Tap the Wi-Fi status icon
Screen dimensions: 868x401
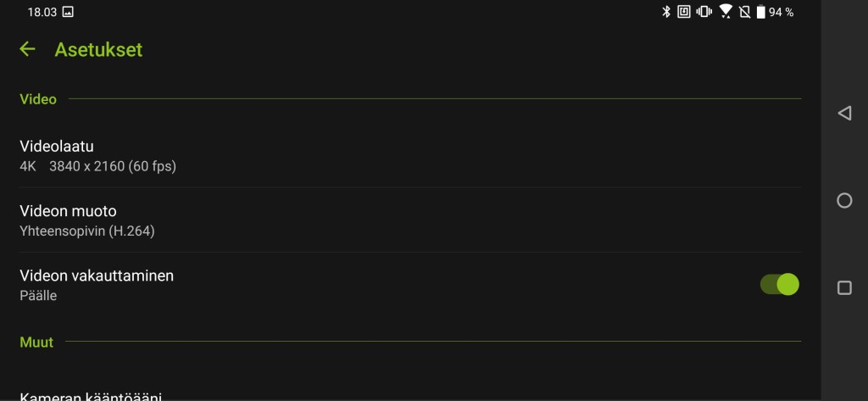click(x=726, y=12)
